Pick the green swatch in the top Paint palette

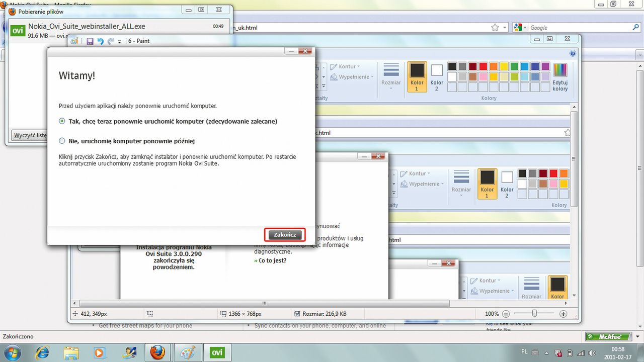point(514,66)
